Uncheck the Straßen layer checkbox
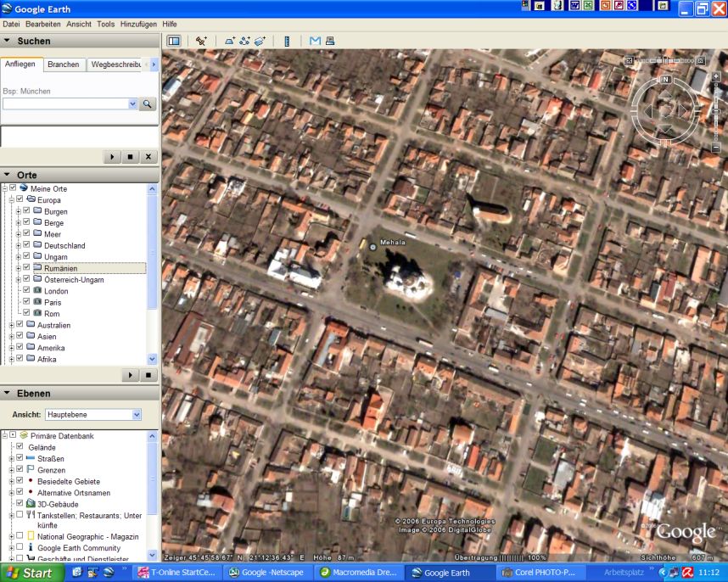The height and width of the screenshot is (582, 728). 20,458
